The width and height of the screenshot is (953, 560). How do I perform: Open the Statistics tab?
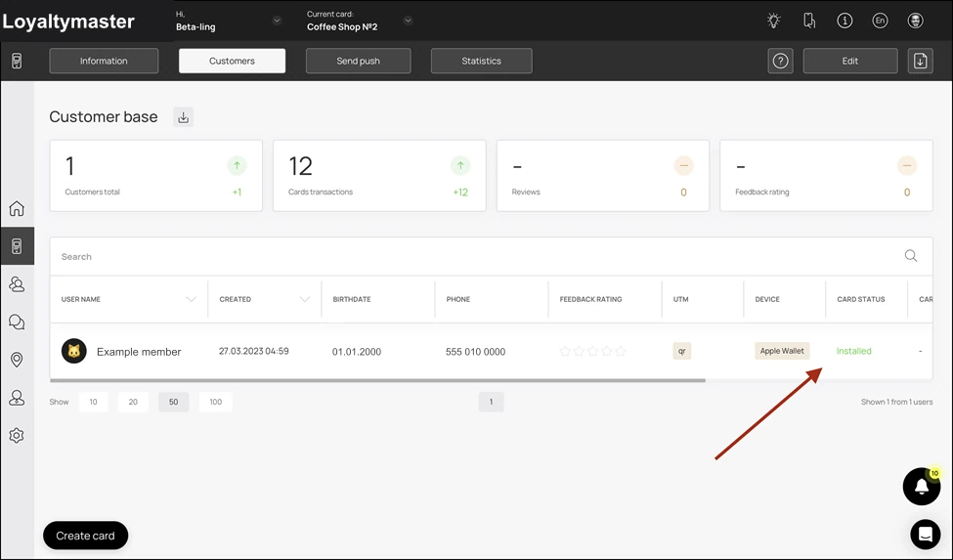point(481,61)
